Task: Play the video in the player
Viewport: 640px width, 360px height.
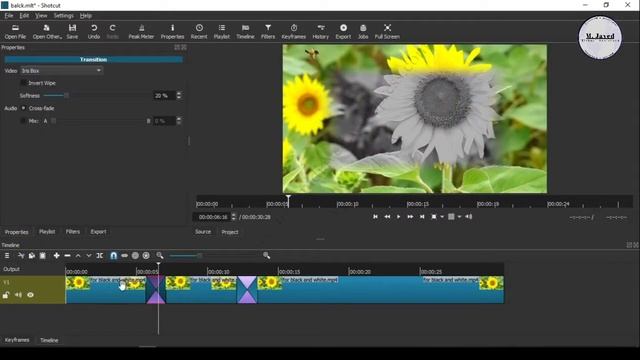Action: click(398, 217)
